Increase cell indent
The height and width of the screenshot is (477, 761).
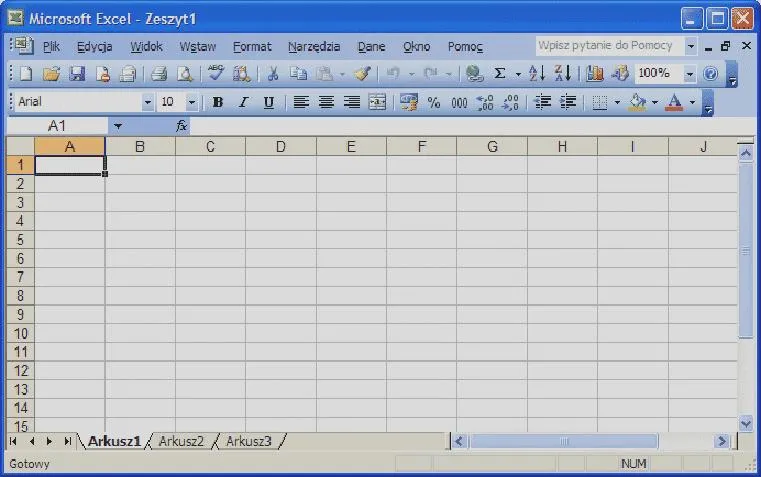point(568,102)
